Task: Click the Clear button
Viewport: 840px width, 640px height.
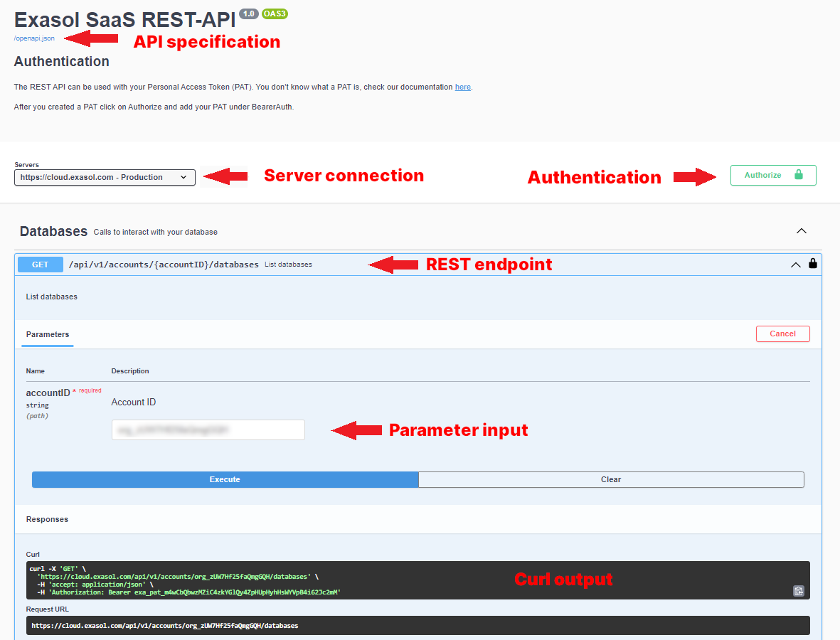Action: coord(611,479)
